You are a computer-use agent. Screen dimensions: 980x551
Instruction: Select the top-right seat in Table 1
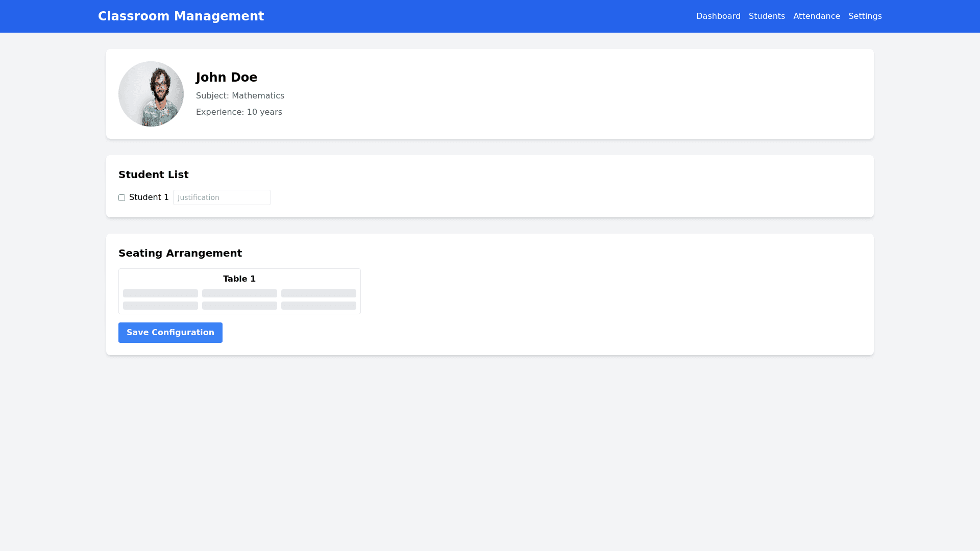pos(318,293)
